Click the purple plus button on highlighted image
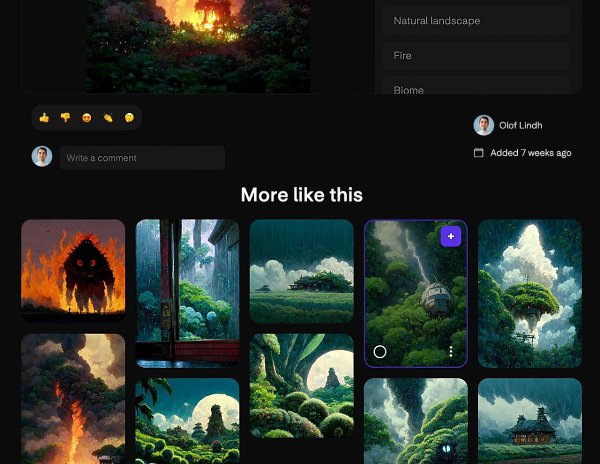This screenshot has height=464, width=600. 451,236
